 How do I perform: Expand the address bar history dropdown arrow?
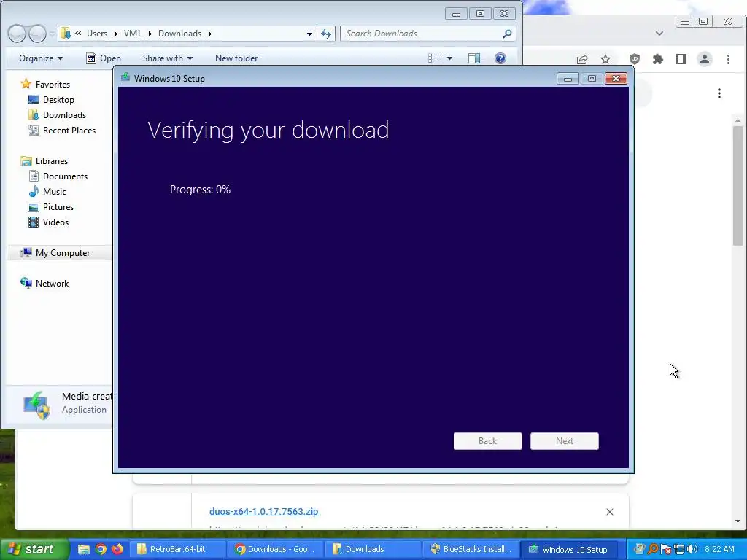pyautogui.click(x=309, y=34)
